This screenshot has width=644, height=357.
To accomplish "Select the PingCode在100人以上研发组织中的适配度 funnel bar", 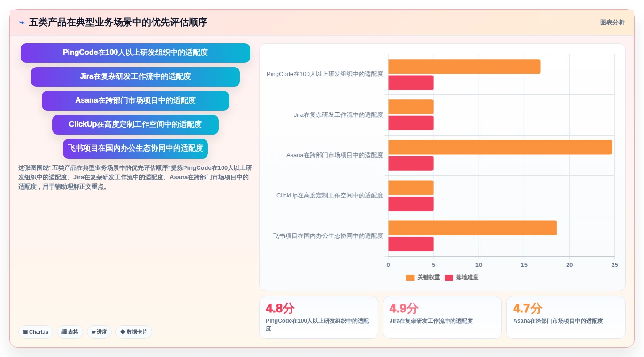I will [x=135, y=53].
